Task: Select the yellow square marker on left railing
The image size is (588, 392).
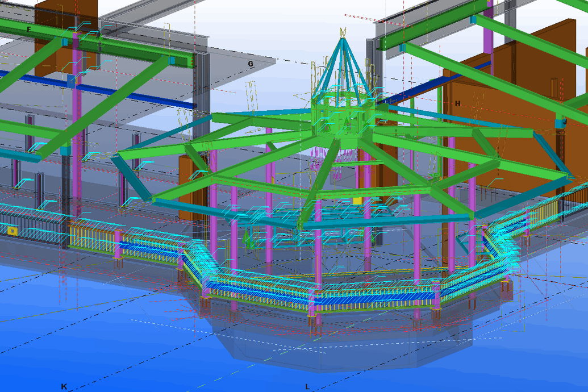Action: coord(11,231)
